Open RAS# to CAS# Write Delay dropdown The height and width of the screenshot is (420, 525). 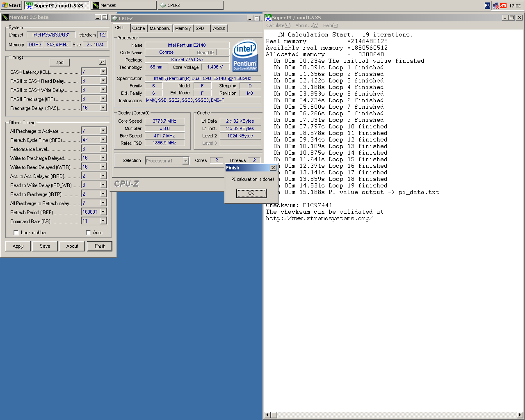pos(103,90)
